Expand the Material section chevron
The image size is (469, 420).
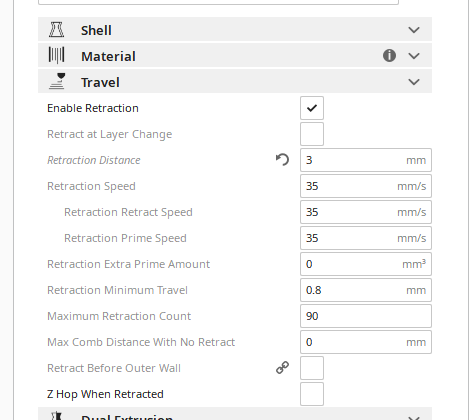(414, 56)
